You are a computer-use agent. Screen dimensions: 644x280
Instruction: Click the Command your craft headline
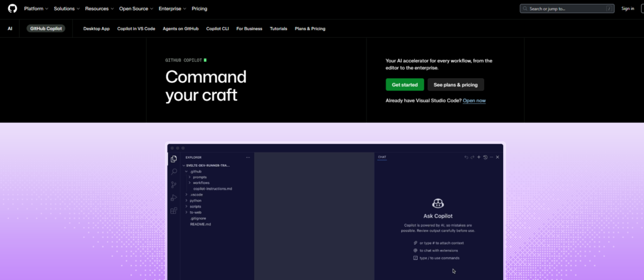click(x=206, y=86)
